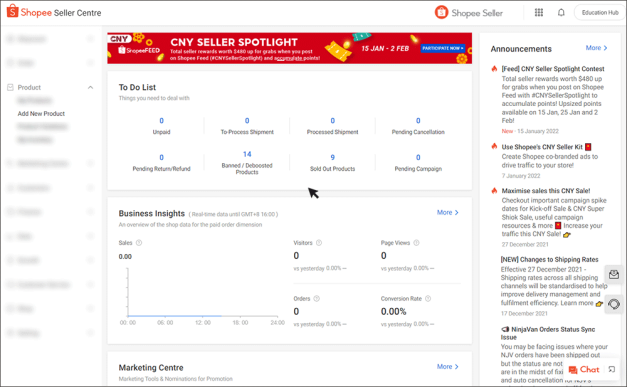
Task: Click the Shopee Seller Centre logo
Action: (54, 12)
